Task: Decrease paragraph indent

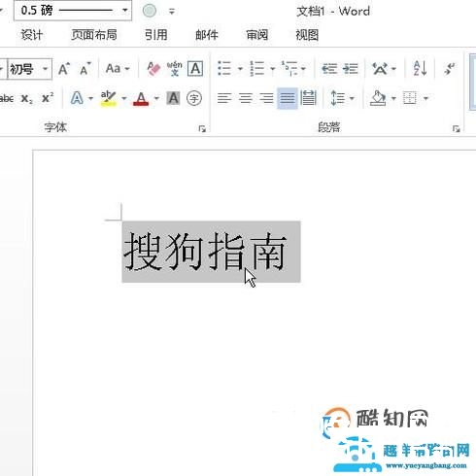Action: [329, 68]
